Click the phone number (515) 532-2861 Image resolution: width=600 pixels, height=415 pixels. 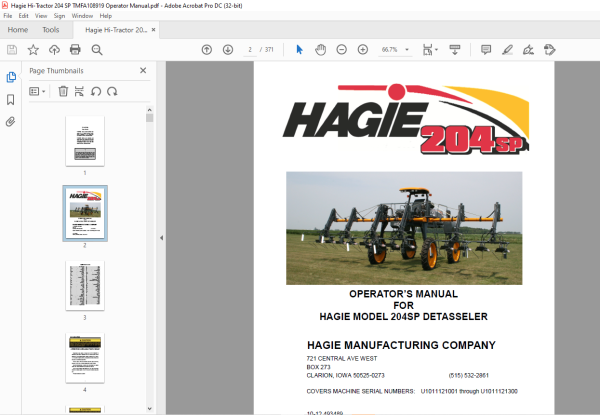[x=469, y=375]
